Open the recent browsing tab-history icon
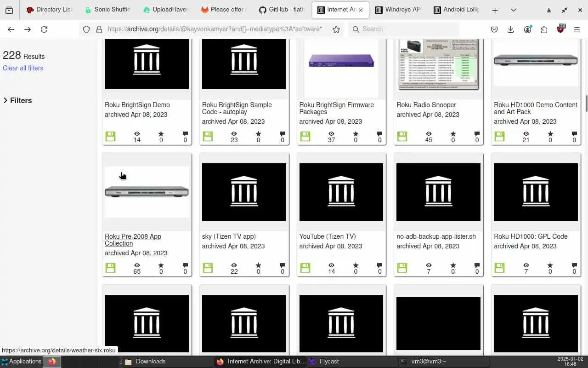The image size is (588, 368). (x=9, y=10)
